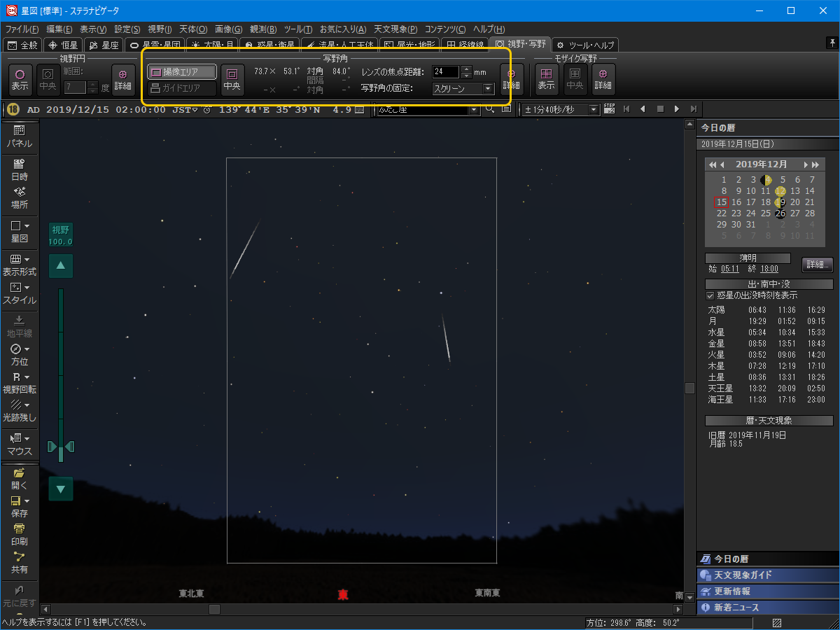Uncheck 惑星の出没時刻を表示 checkbox
Image resolution: width=840 pixels, height=630 pixels.
click(710, 295)
